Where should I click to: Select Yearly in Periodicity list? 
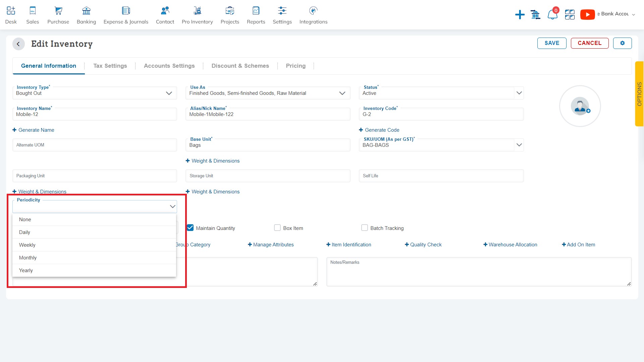pos(94,270)
